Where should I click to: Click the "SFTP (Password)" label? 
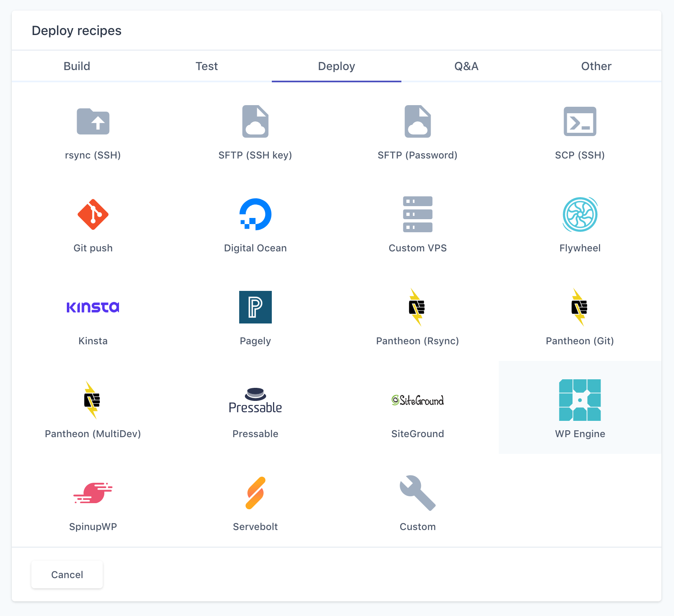click(x=418, y=155)
